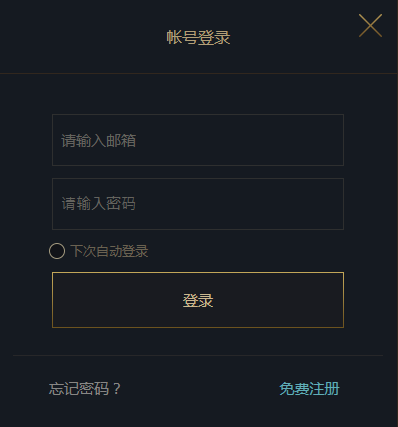Dismiss the dialog with the cross icon

coord(370,26)
